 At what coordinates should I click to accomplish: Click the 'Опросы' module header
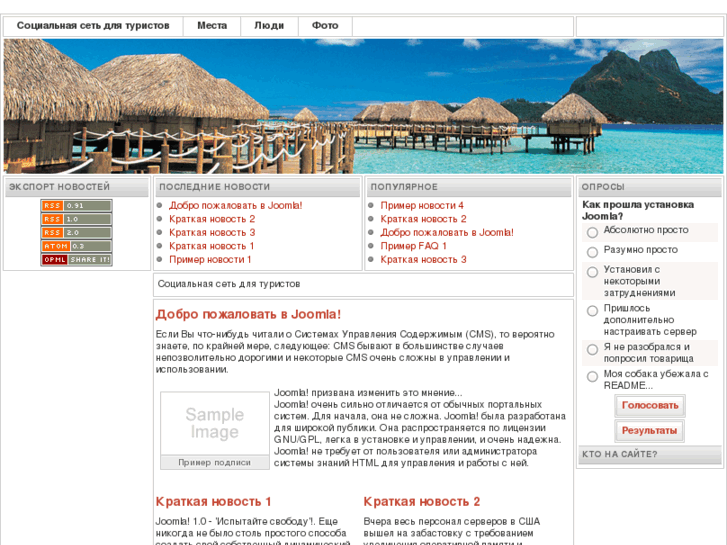coord(650,187)
